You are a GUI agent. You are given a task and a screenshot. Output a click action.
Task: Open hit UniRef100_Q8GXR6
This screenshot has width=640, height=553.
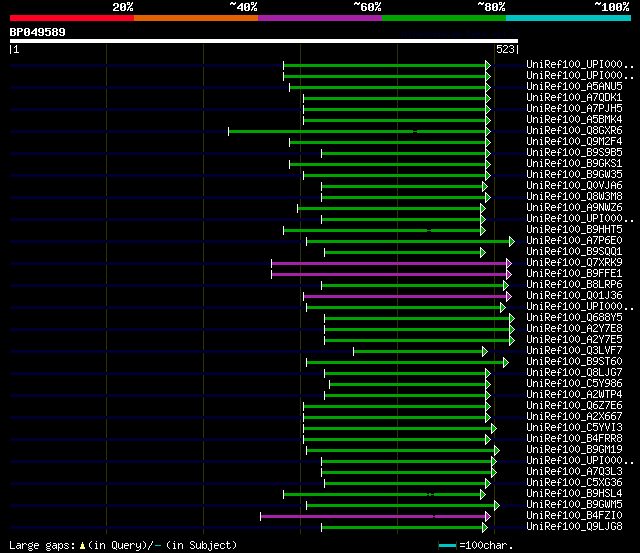click(x=574, y=131)
